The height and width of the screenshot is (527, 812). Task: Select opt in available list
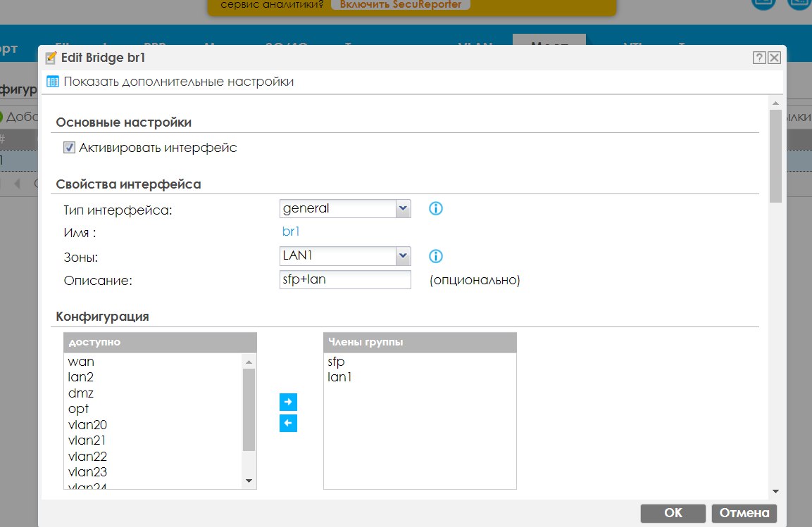coord(79,409)
